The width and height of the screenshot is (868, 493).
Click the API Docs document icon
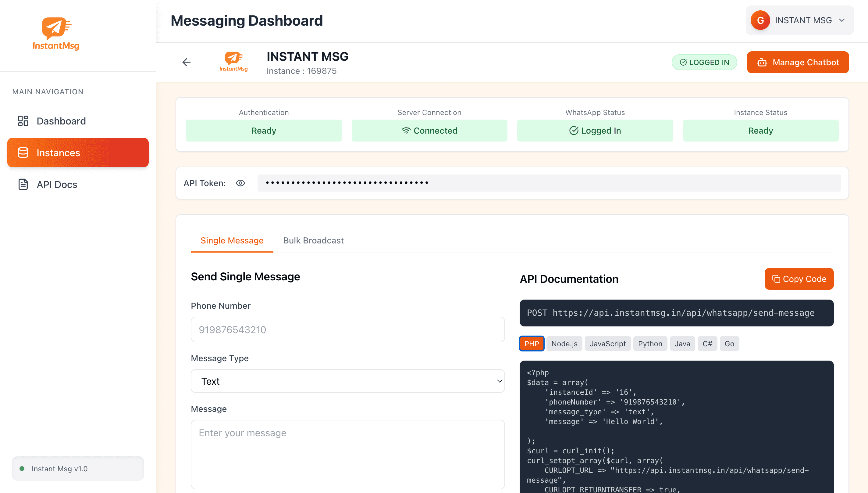(23, 185)
